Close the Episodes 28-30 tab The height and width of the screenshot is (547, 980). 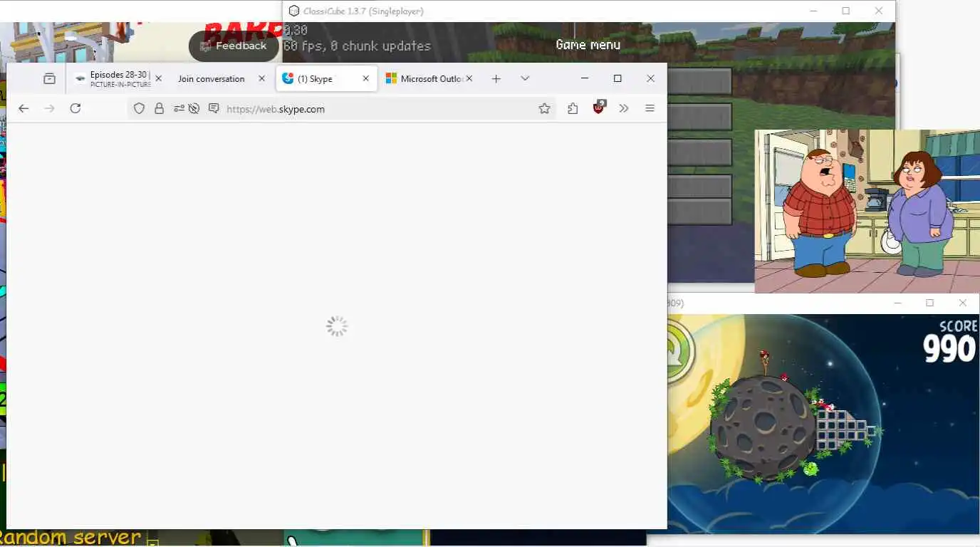158,78
